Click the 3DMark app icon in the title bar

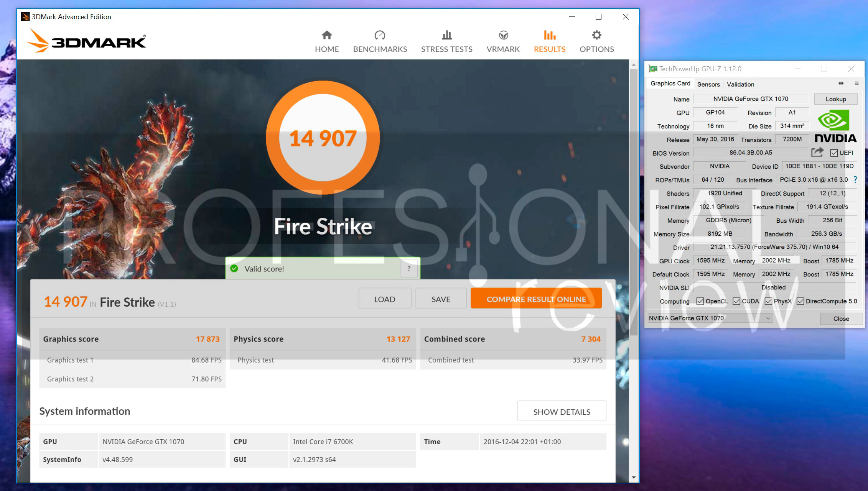tap(25, 16)
